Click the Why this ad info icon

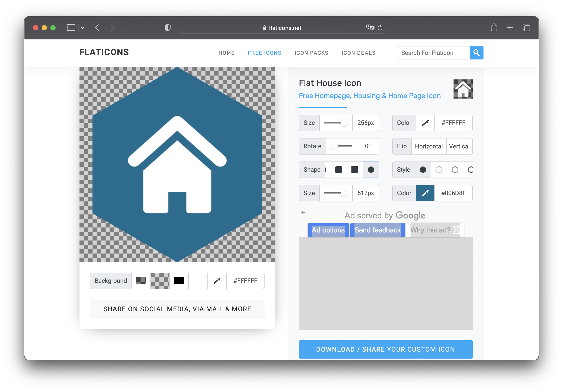(x=456, y=230)
